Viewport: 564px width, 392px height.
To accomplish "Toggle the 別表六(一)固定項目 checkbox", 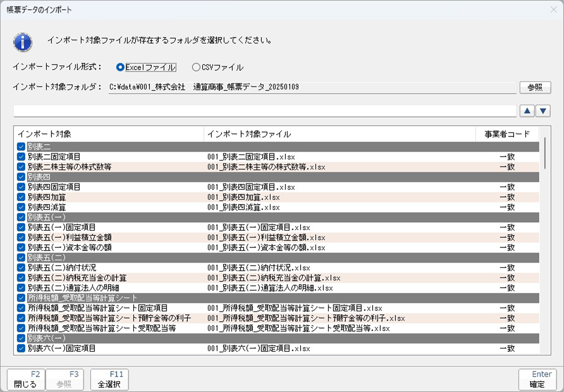I will (x=21, y=348).
